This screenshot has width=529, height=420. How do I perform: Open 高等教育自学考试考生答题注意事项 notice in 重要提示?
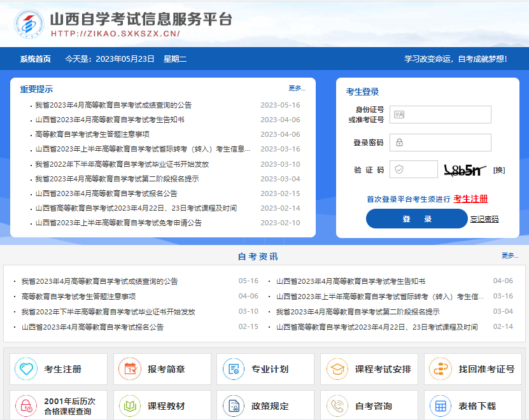[x=92, y=134]
